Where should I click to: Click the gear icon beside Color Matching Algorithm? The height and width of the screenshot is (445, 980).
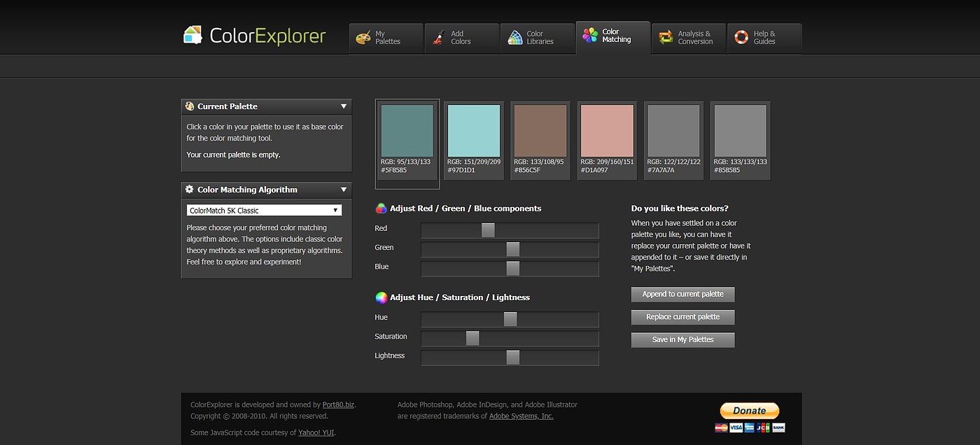pos(189,190)
